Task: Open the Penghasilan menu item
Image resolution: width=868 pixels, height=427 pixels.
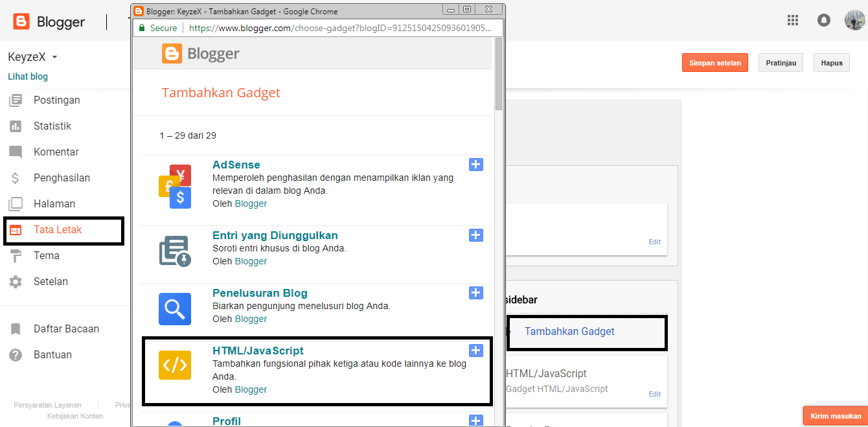Action: (62, 178)
